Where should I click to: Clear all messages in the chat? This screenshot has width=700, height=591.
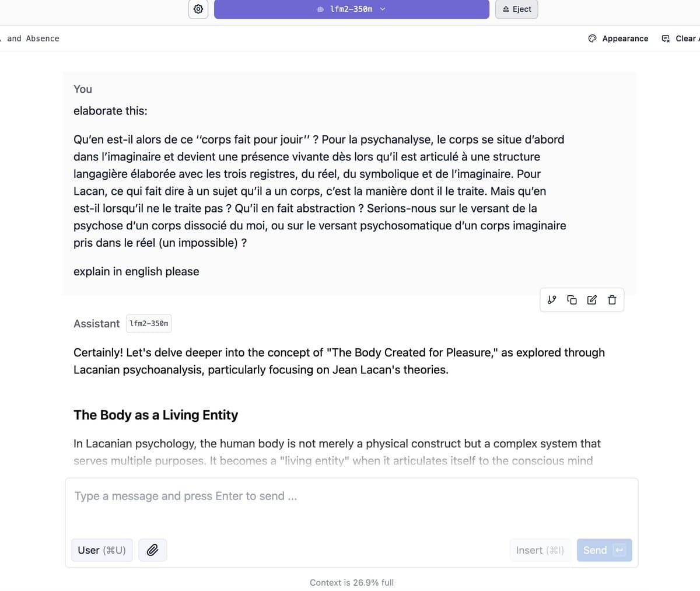pos(680,39)
